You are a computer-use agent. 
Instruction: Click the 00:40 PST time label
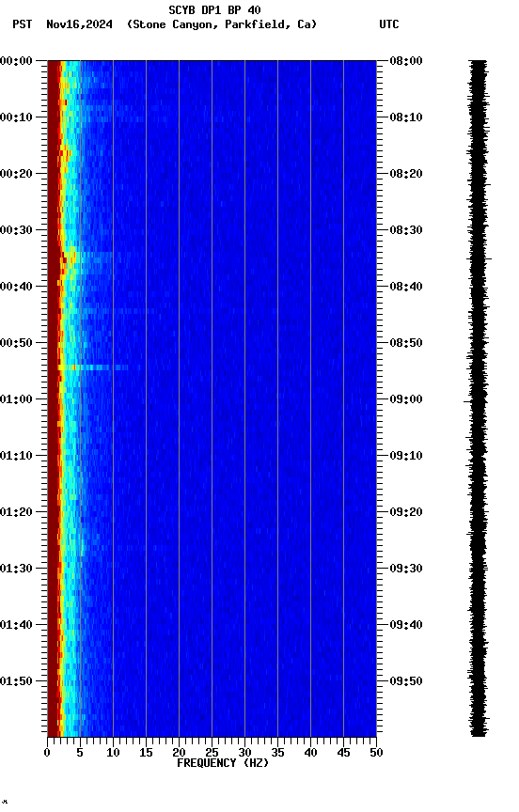tap(16, 287)
